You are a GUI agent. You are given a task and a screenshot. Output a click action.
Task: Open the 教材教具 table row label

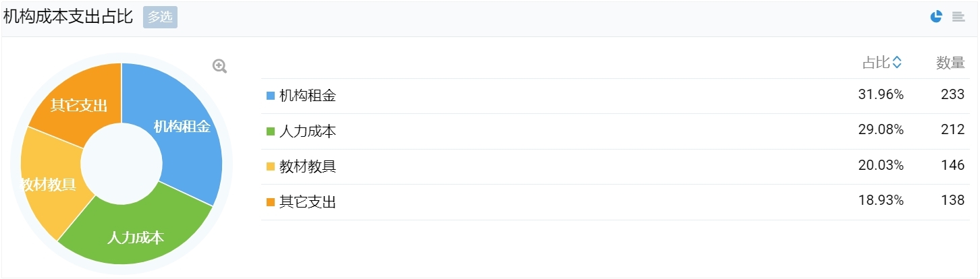(x=308, y=166)
